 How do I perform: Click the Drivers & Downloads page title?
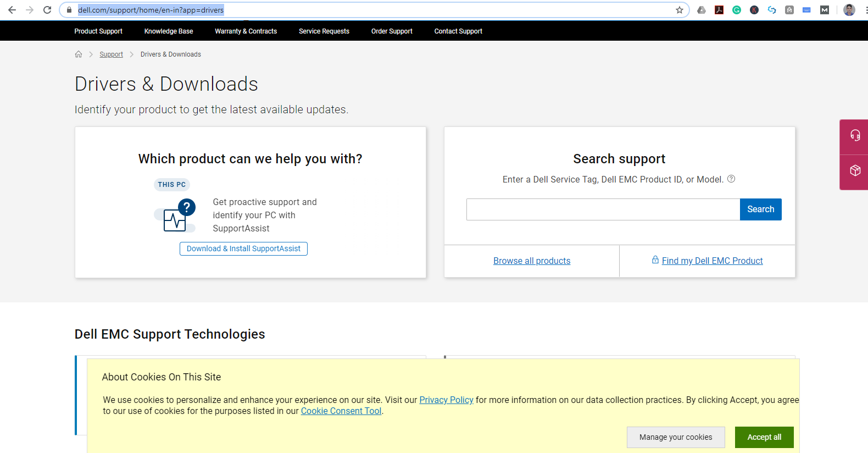click(166, 84)
